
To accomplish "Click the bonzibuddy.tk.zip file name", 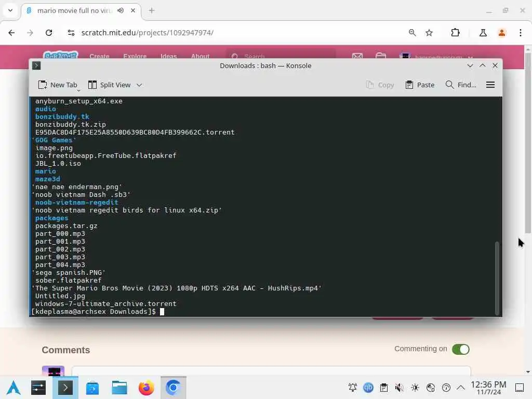I will (71, 124).
